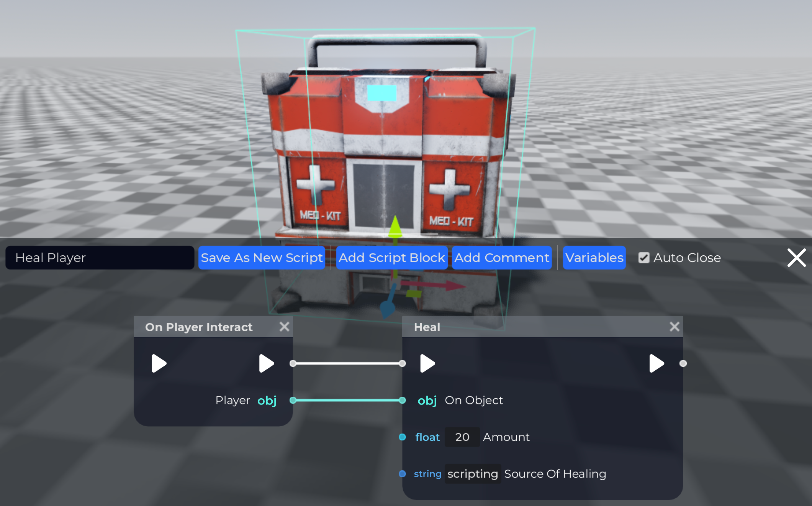Click Save As New Script button

[261, 256]
